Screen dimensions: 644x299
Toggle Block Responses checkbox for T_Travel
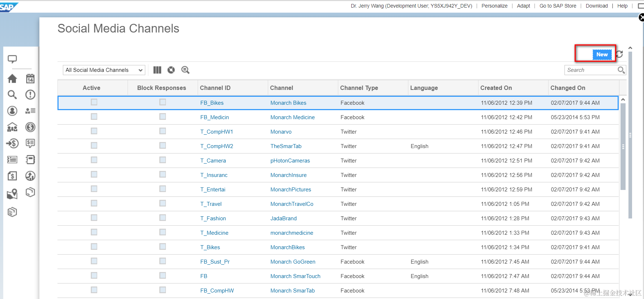pos(163,203)
